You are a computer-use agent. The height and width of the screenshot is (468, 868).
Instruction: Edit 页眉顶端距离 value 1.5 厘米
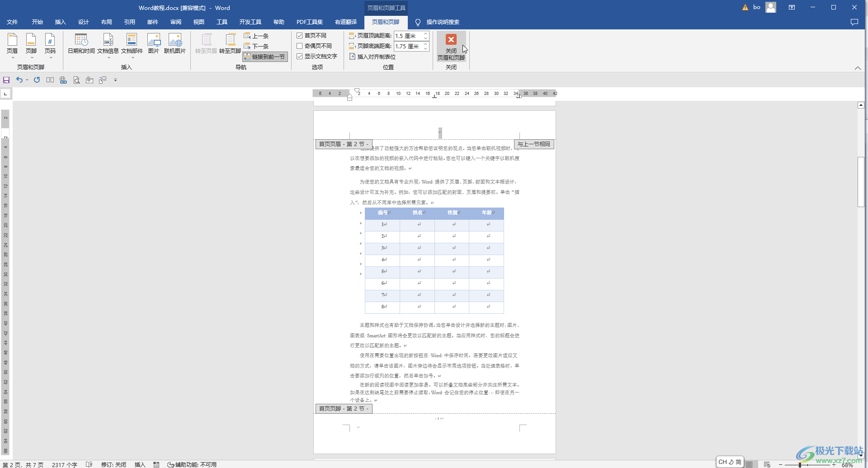coord(408,36)
